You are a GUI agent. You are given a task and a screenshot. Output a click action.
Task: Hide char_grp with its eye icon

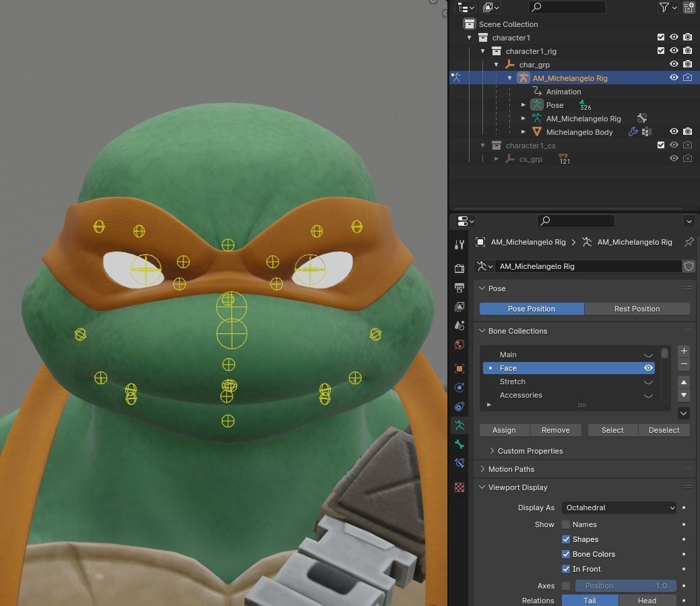pyautogui.click(x=674, y=64)
